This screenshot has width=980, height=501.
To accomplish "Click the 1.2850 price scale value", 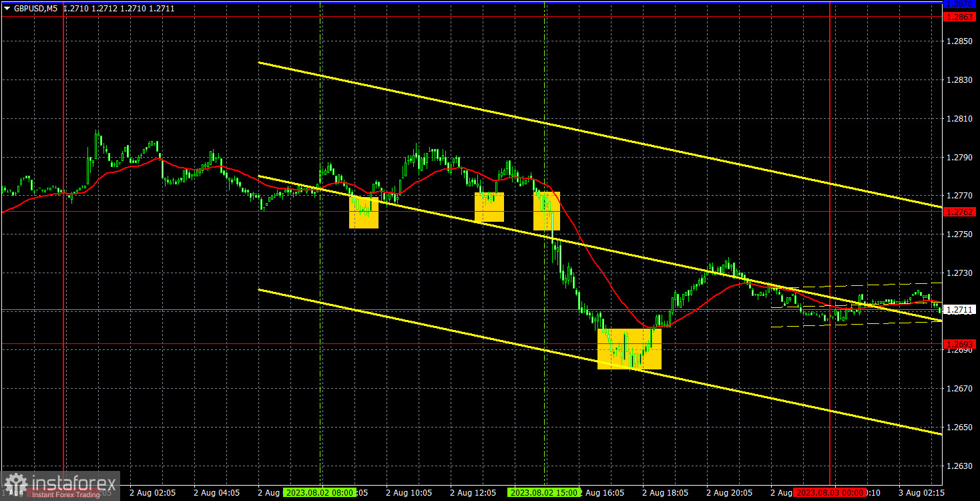I will 960,41.
